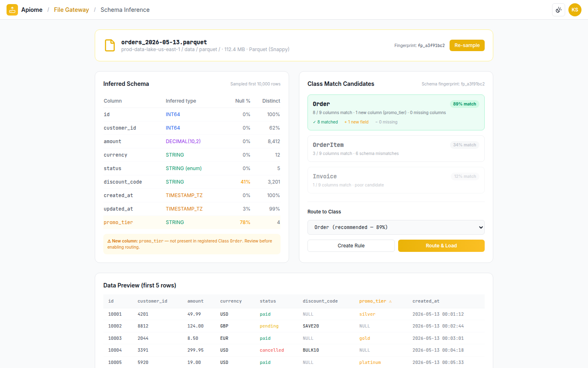This screenshot has width=588, height=368.
Task: Click the customer_id schema row name
Action: (x=120, y=128)
